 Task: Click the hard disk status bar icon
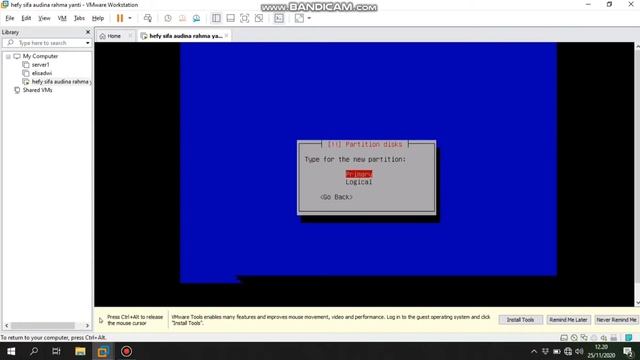coord(564,338)
